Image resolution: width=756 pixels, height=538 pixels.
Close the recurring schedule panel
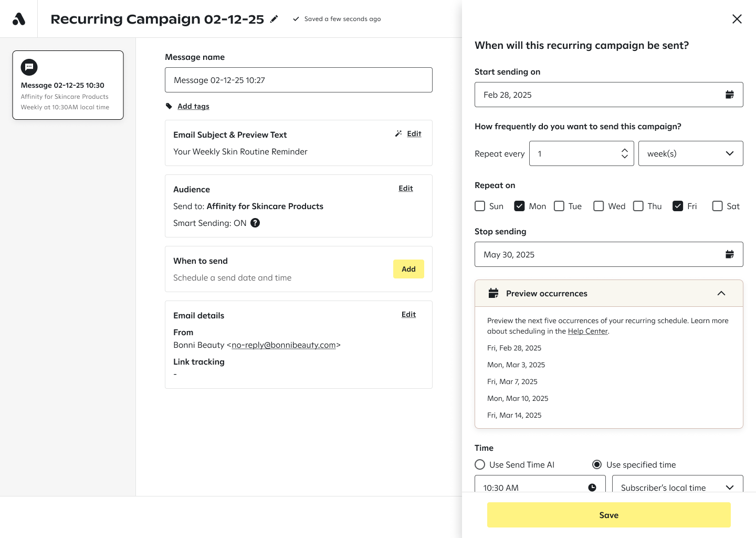coord(737,19)
